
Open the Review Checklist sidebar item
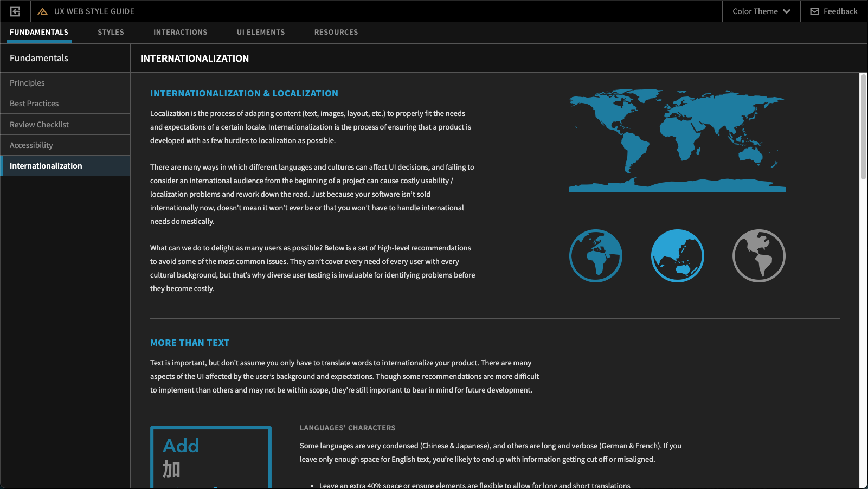tap(39, 125)
